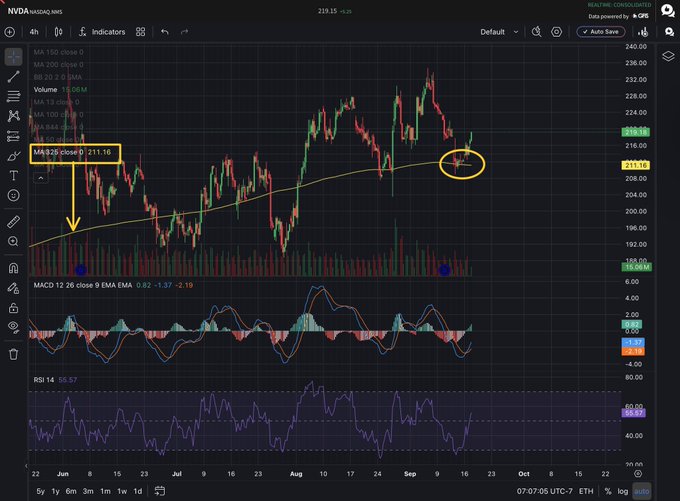Click the axis settings target icon

tap(638, 473)
